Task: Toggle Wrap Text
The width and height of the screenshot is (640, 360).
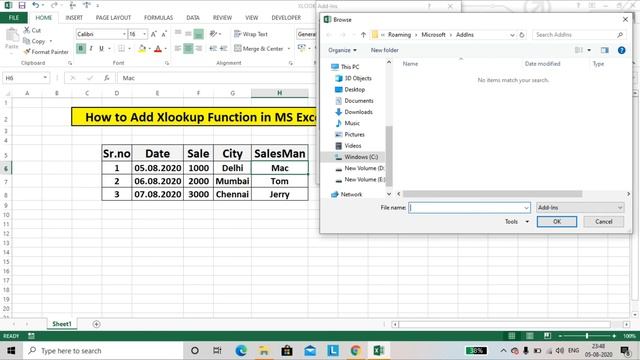Action: [251, 34]
